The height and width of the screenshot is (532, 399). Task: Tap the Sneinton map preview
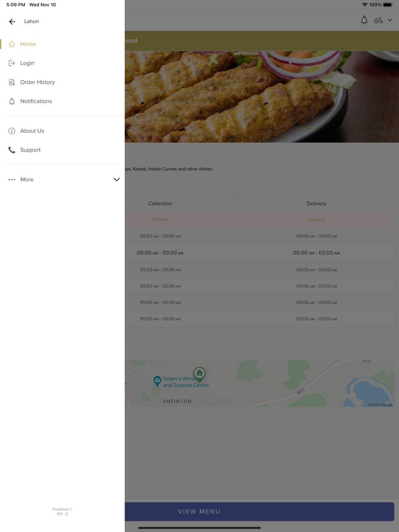[260, 384]
